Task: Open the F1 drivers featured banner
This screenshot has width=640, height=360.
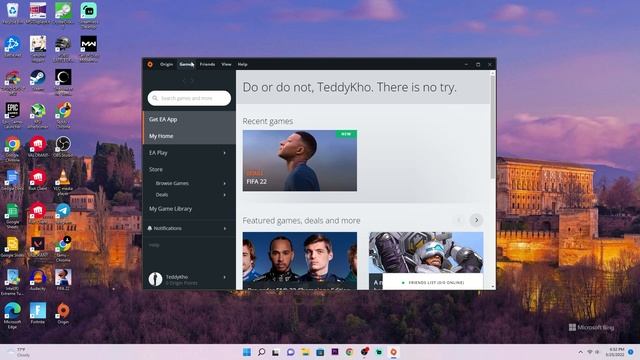Action: pos(300,261)
